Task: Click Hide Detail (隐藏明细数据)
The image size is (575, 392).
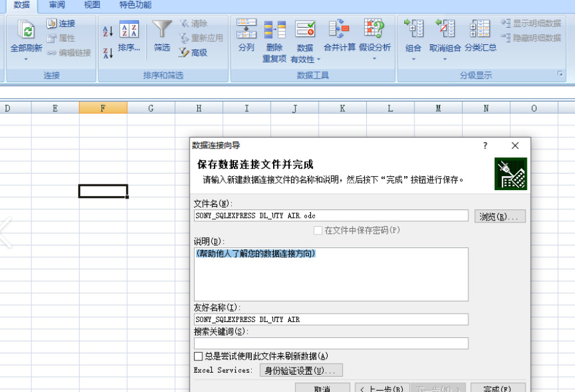Action: coord(531,38)
